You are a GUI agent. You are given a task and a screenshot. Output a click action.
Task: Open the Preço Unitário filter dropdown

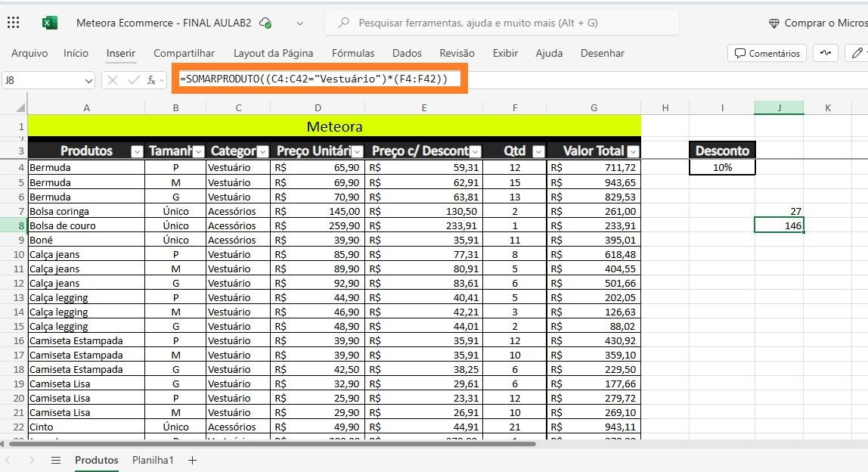358,151
